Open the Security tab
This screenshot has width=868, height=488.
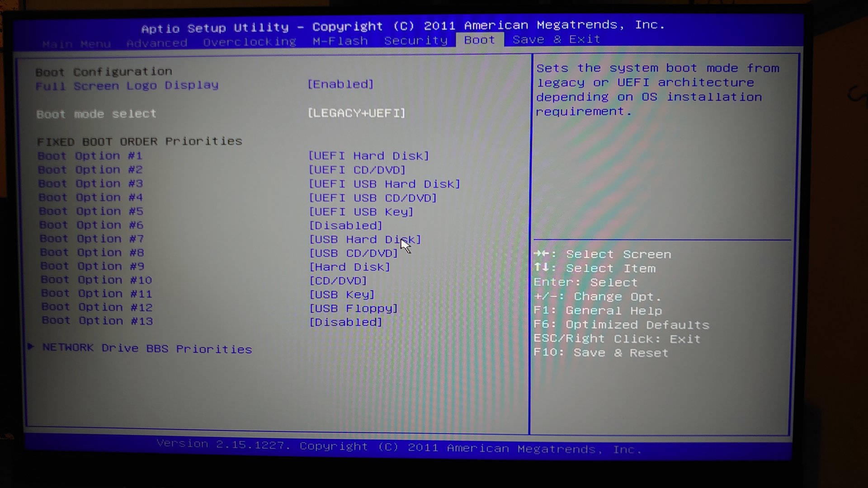(x=416, y=41)
